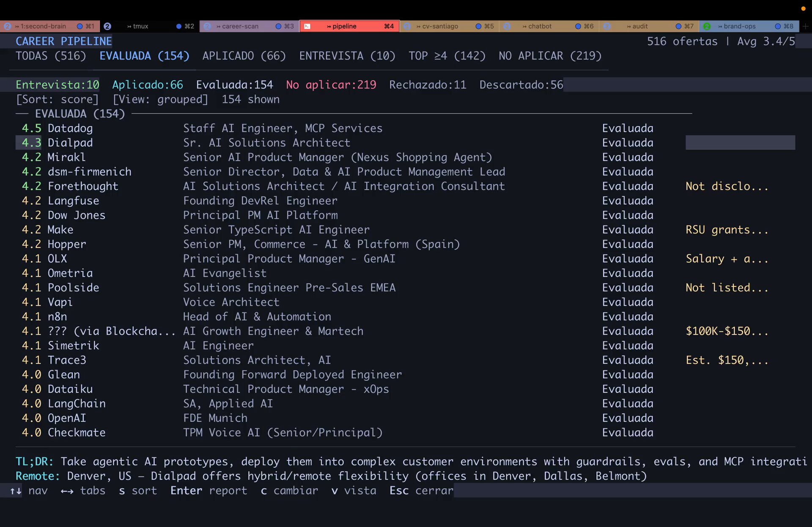Viewport: 812px width, 527px height.
Task: Toggle the Sort: score option
Action: point(57,99)
